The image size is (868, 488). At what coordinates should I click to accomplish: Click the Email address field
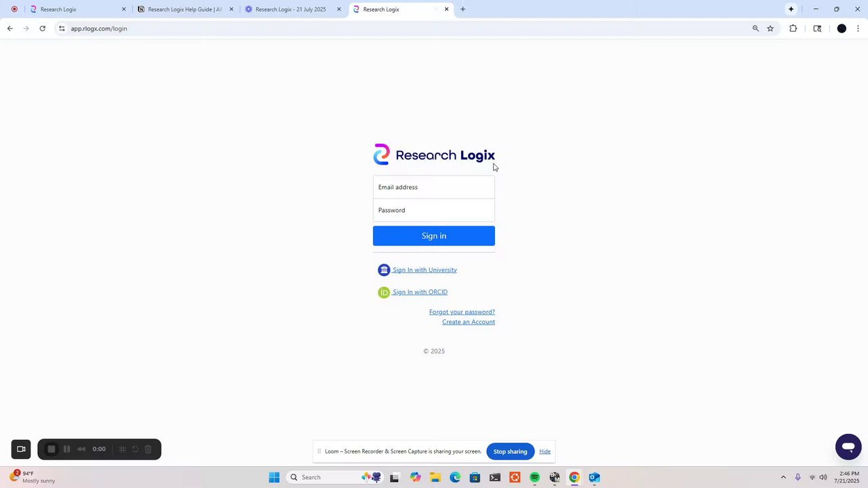point(434,187)
